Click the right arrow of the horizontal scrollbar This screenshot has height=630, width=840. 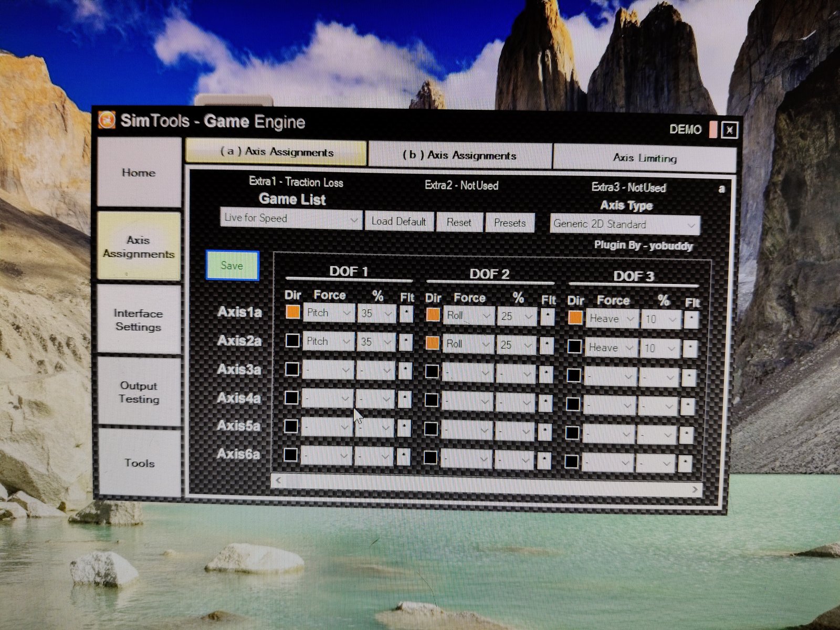[x=695, y=489]
